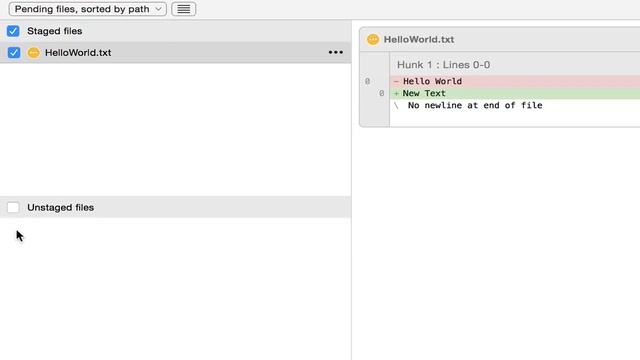Image resolution: width=640 pixels, height=360 pixels.
Task: Click the removed line 'Hello World'
Action: coord(515,81)
